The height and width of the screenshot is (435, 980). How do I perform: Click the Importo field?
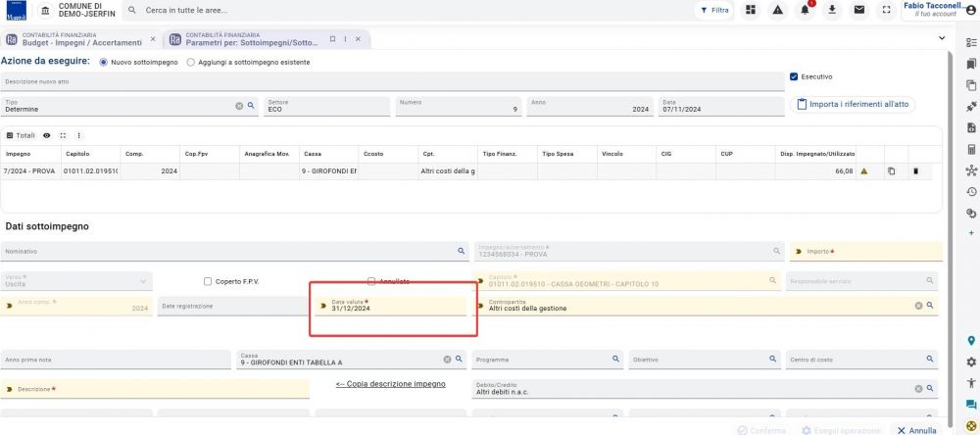866,251
